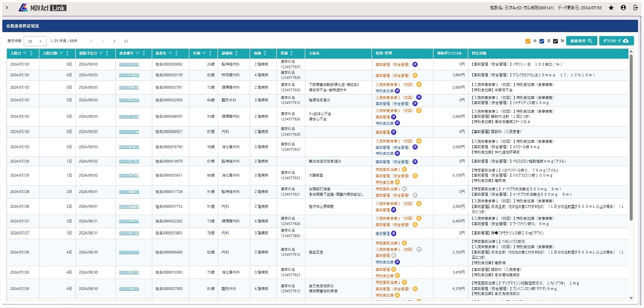Viewport: 644px width, 308px height.
Task: Open patient number 0000030092 link
Action: coord(129,64)
